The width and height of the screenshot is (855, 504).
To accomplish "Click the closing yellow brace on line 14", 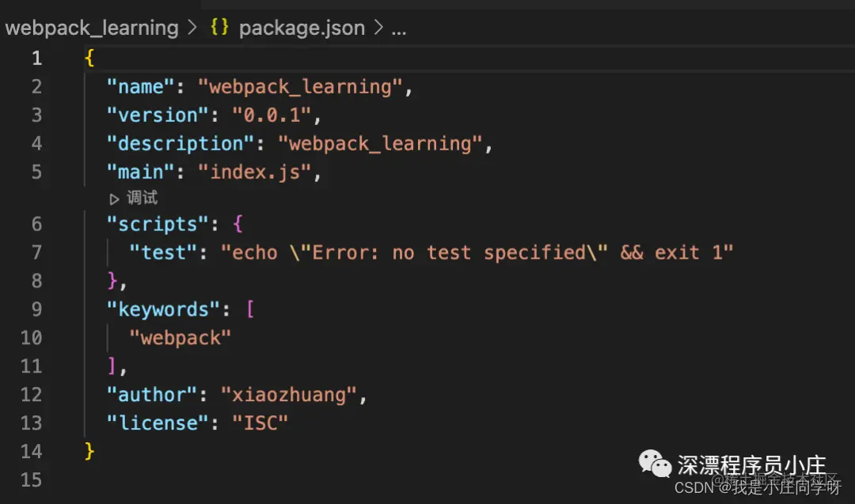I will (89, 451).
